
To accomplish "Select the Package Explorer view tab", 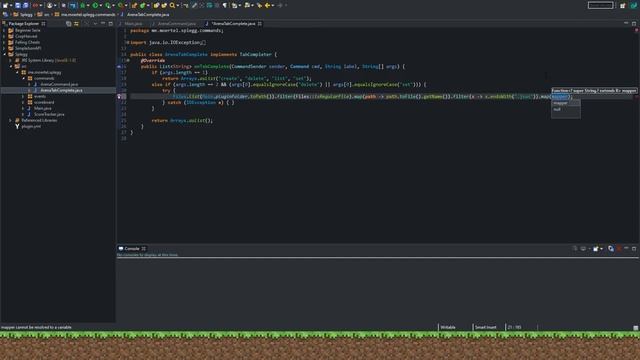I will 24,24.
